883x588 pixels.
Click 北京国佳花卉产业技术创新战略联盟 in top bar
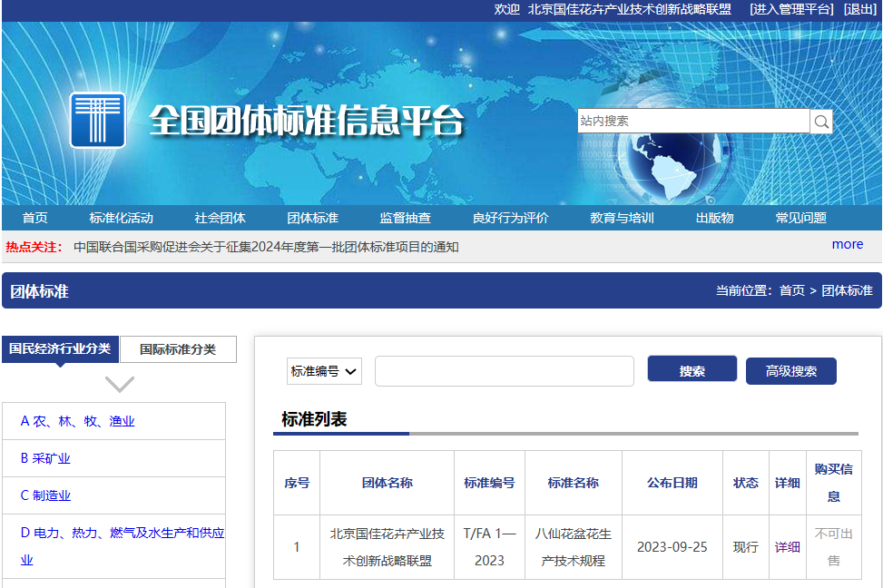(630, 9)
